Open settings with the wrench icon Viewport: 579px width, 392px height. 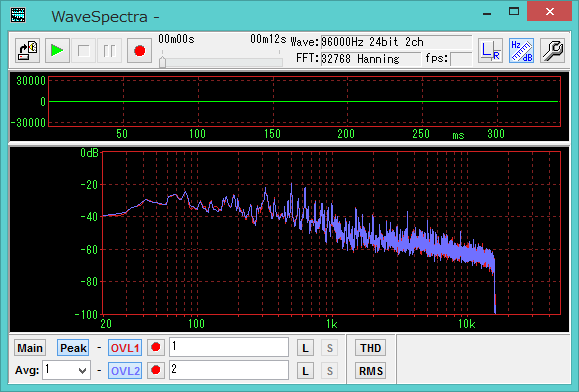pyautogui.click(x=552, y=51)
